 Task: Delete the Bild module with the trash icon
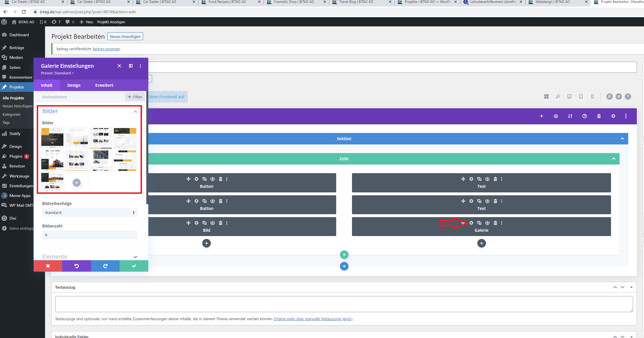(221, 223)
